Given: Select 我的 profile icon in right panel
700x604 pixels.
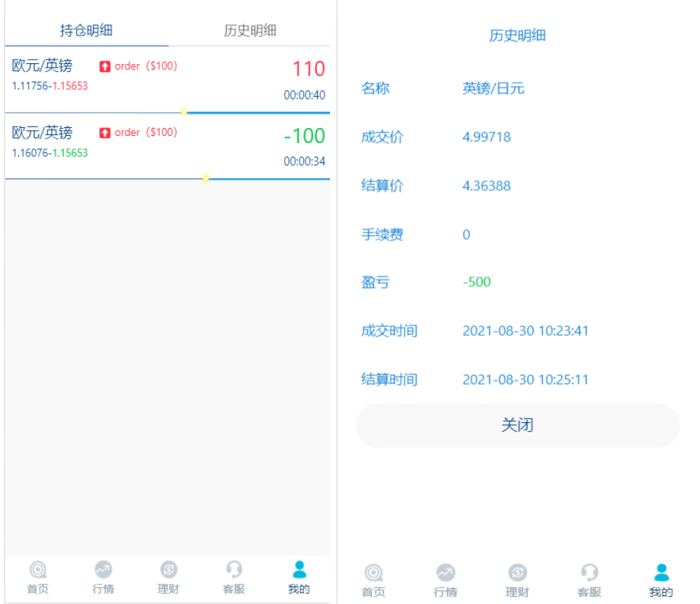Looking at the screenshot, I should 661,573.
